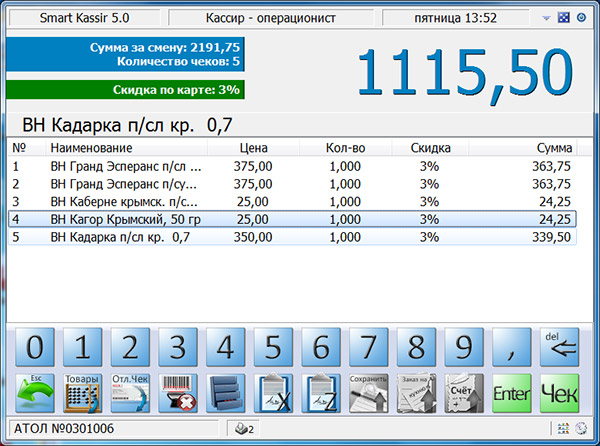Open the Товары product catalog

(x=82, y=392)
